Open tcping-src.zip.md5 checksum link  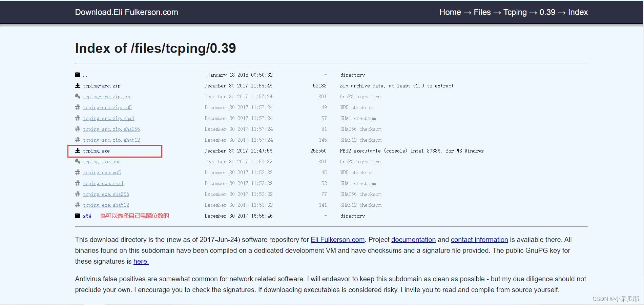(x=107, y=107)
